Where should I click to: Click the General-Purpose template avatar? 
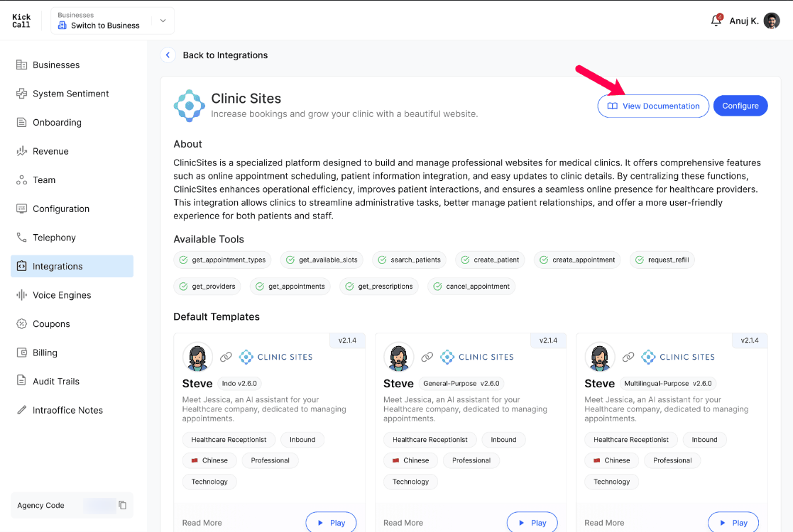click(398, 357)
